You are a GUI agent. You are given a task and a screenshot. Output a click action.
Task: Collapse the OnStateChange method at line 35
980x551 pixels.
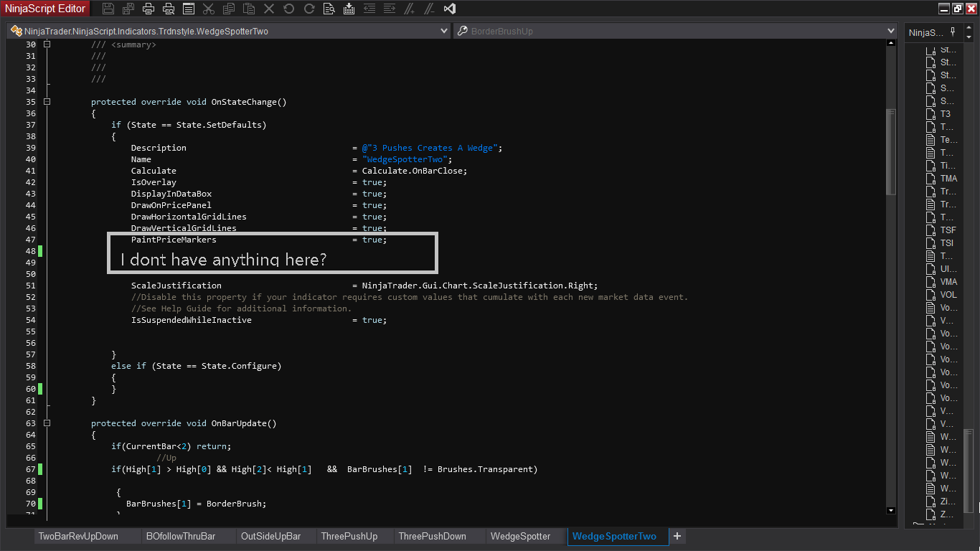pos(47,102)
